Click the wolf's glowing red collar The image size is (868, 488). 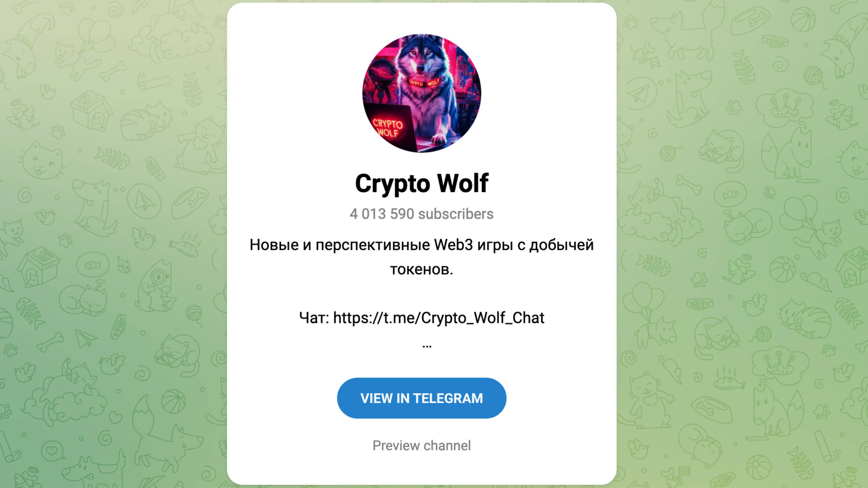point(424,83)
